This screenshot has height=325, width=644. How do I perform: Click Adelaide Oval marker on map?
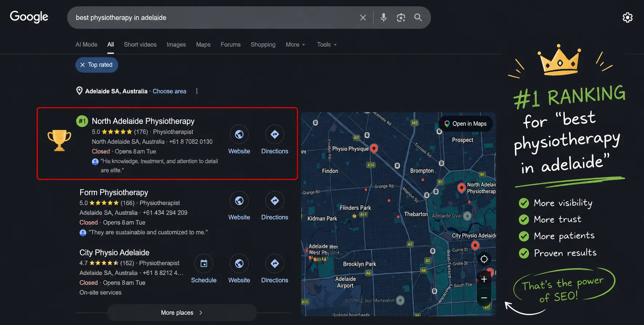pos(467,216)
